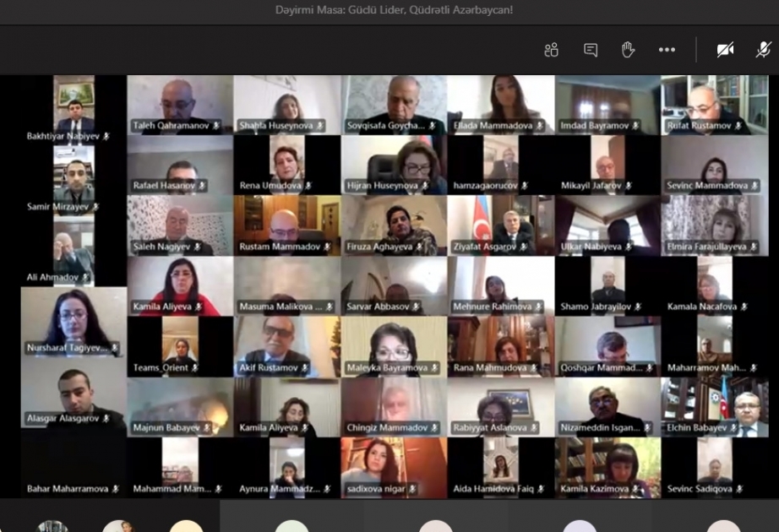Click the muted mic icon beside Kamala Nacafova
The width and height of the screenshot is (779, 532).
pos(744,307)
